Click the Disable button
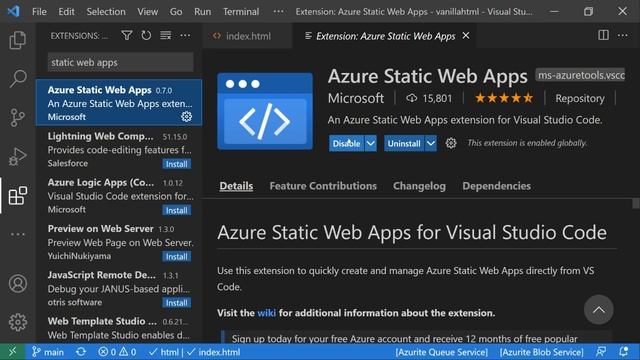640x360 pixels. [347, 143]
